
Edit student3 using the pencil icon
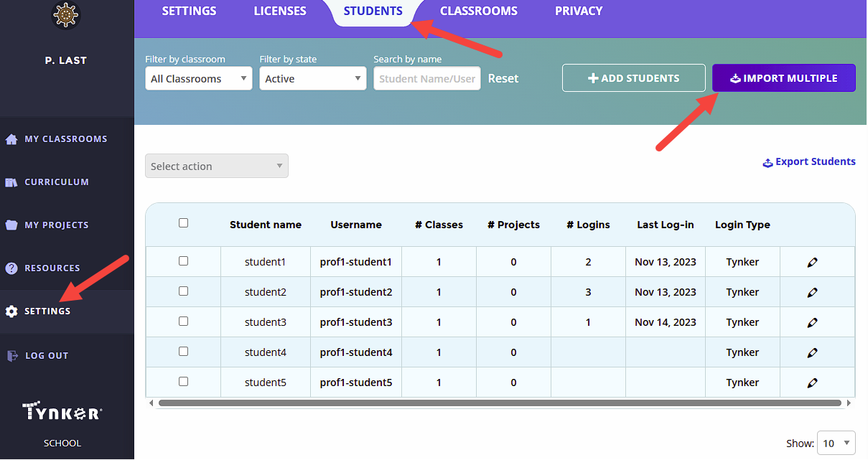[812, 323]
